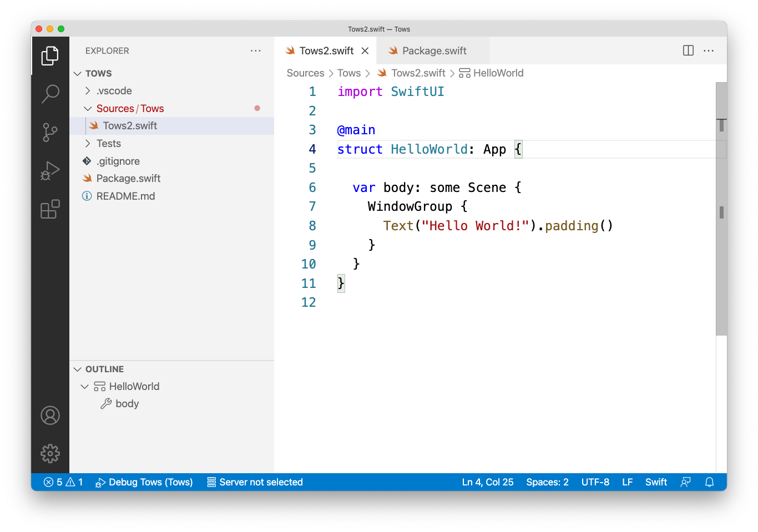Expand the Tests folder
The width and height of the screenshot is (758, 532).
(x=171, y=143)
